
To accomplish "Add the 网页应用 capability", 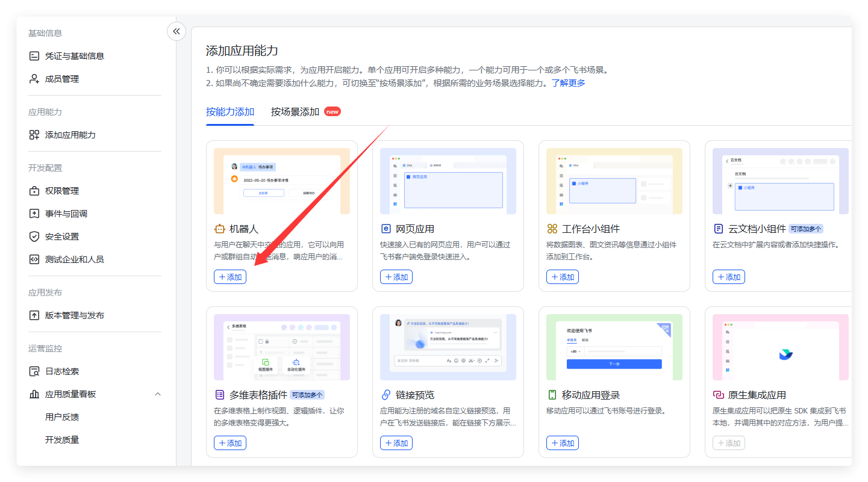I will 396,277.
